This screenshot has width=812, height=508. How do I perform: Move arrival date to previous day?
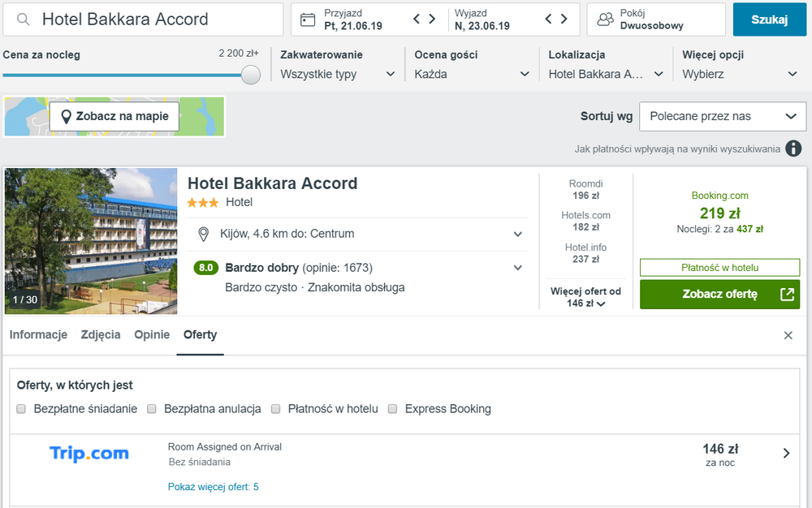pyautogui.click(x=417, y=19)
